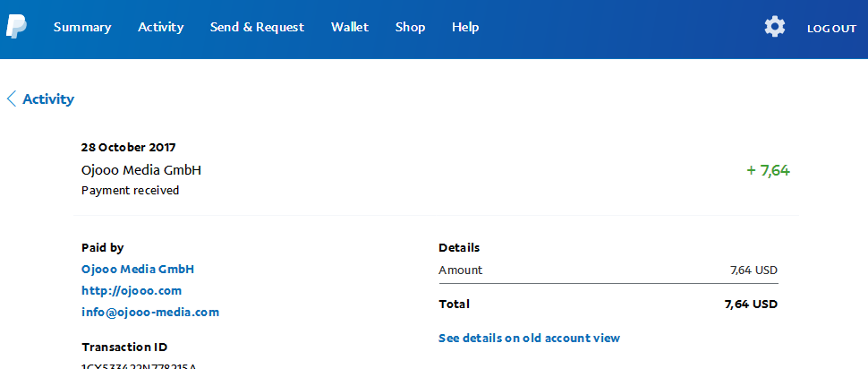868x369 pixels.
Task: Open the Ojooo Media GmbH payer link
Action: coord(138,270)
